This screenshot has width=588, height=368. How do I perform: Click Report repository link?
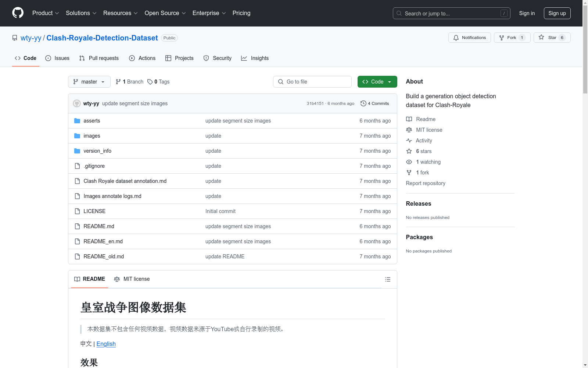(426, 183)
